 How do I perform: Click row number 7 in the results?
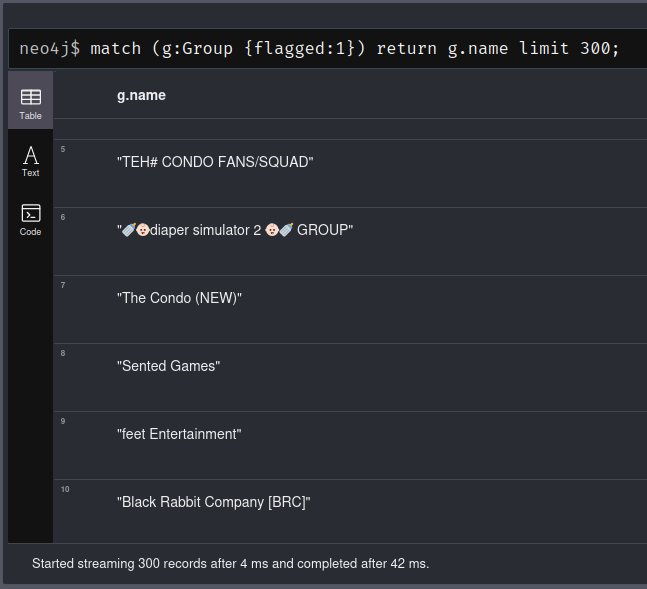(x=63, y=286)
